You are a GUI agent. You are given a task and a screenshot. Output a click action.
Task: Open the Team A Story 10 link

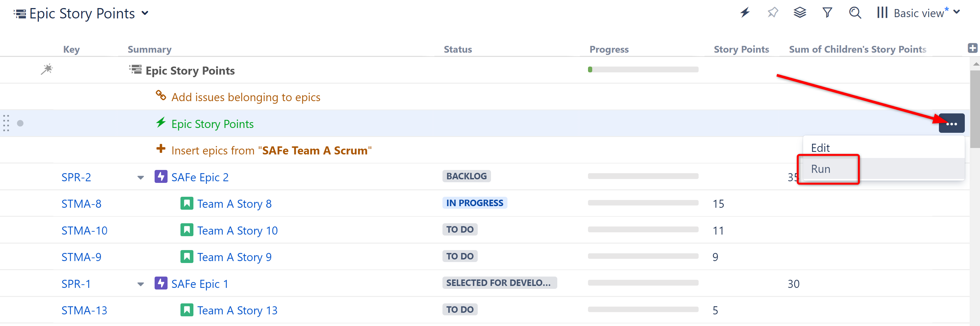tap(237, 231)
